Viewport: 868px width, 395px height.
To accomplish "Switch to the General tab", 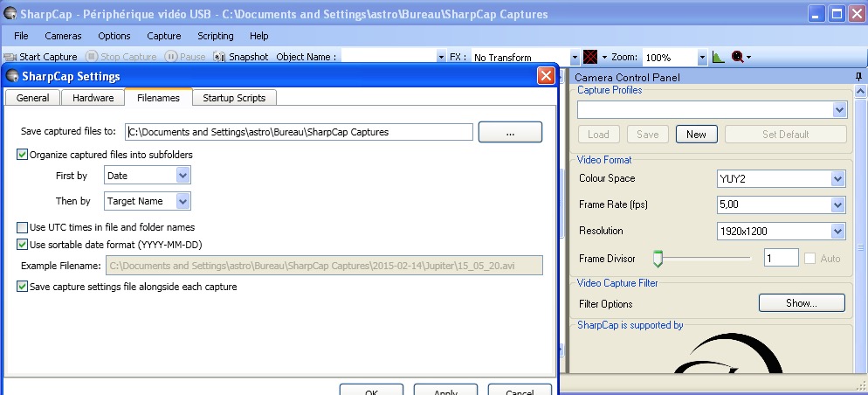I will [x=32, y=98].
